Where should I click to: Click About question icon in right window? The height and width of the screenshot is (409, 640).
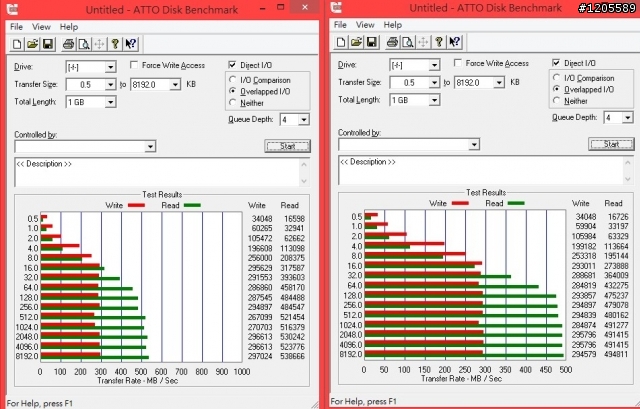tap(439, 42)
